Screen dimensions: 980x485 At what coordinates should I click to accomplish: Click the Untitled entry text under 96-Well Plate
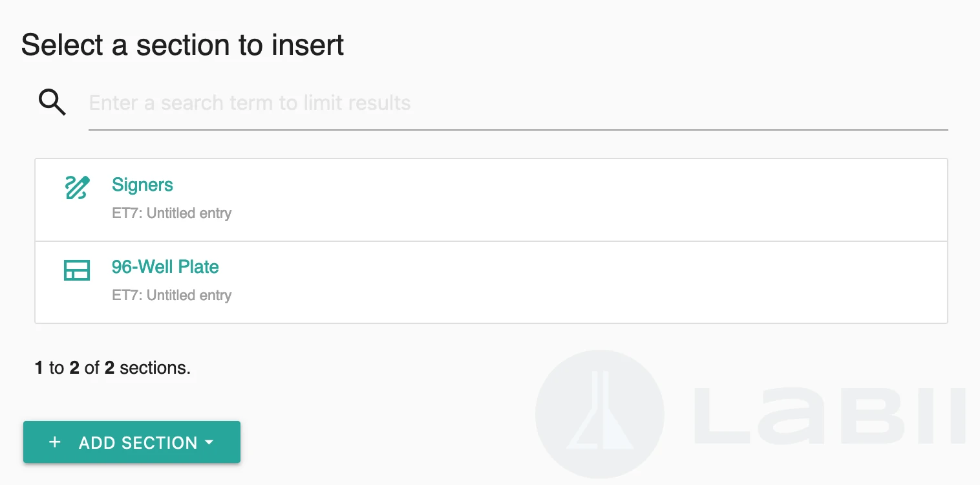(189, 296)
